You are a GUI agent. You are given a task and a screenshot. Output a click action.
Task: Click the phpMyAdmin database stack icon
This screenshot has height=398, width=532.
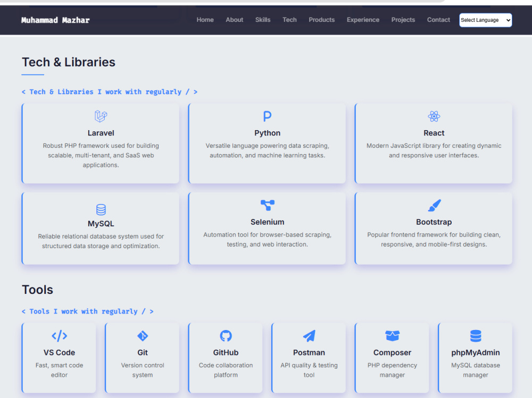(475, 336)
